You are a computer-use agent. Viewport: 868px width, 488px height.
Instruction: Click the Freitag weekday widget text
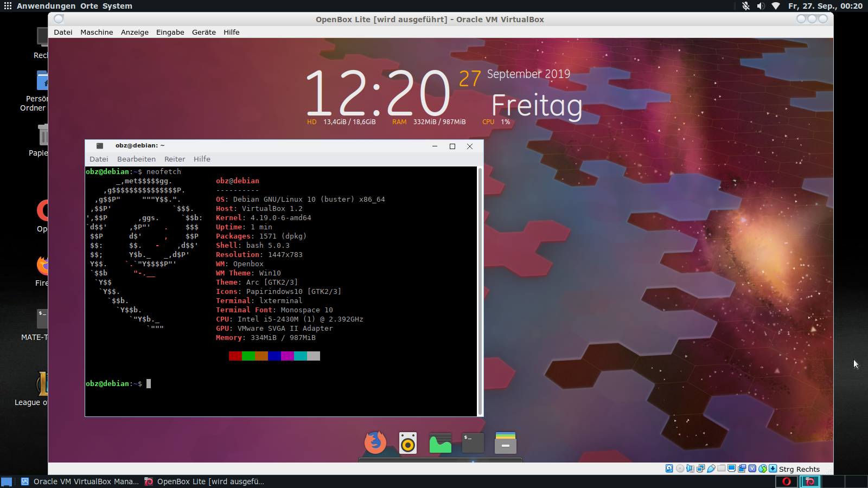(x=537, y=106)
